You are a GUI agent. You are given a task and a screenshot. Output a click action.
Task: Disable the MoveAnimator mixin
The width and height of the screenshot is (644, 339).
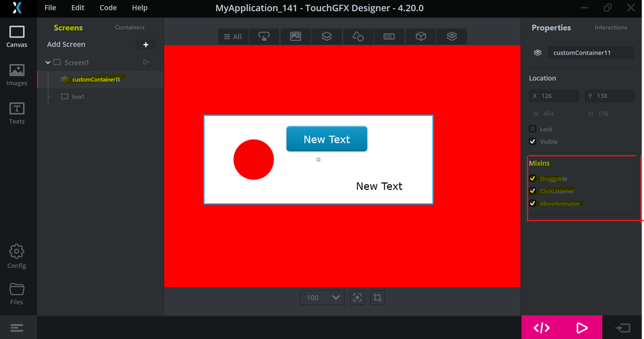[x=532, y=204]
